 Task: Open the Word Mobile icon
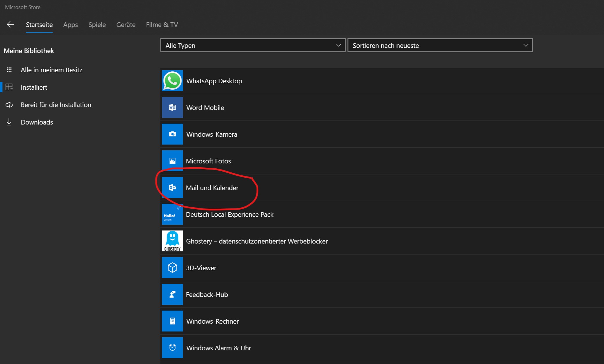click(172, 107)
